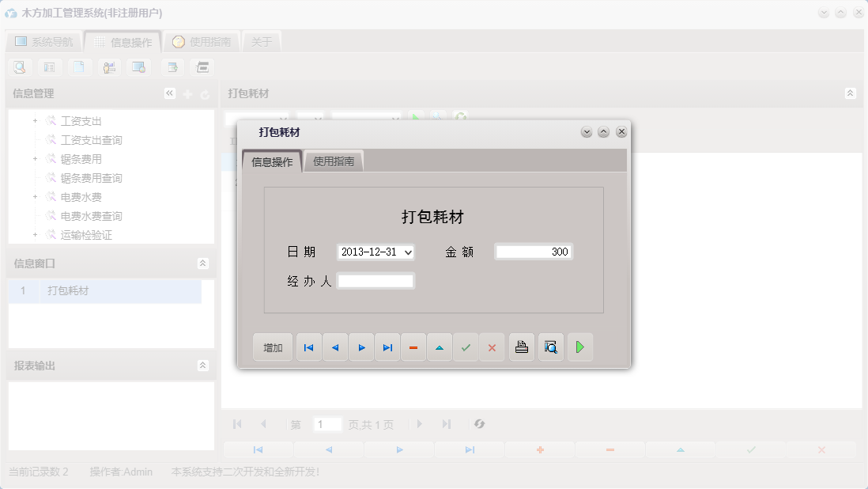Open the 日期 date dropdown showing 2013-12-31
Image resolution: width=868 pixels, height=489 pixels.
tap(407, 251)
